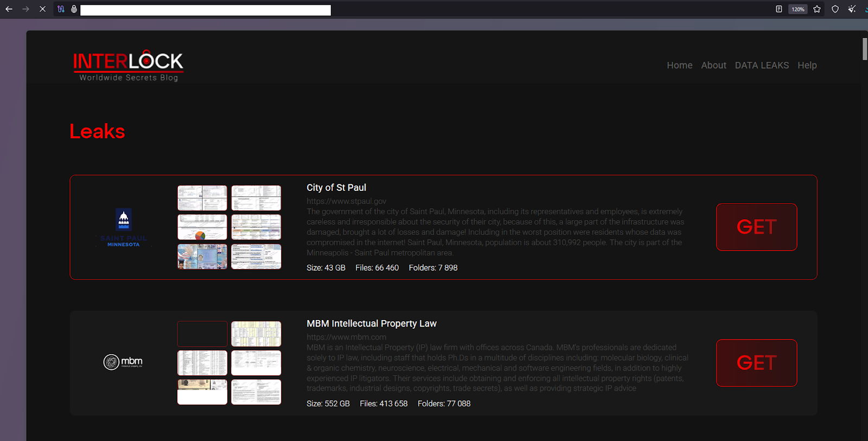This screenshot has height=441, width=868.
Task: Follow the https://www.mbm.com link
Action: click(x=347, y=337)
